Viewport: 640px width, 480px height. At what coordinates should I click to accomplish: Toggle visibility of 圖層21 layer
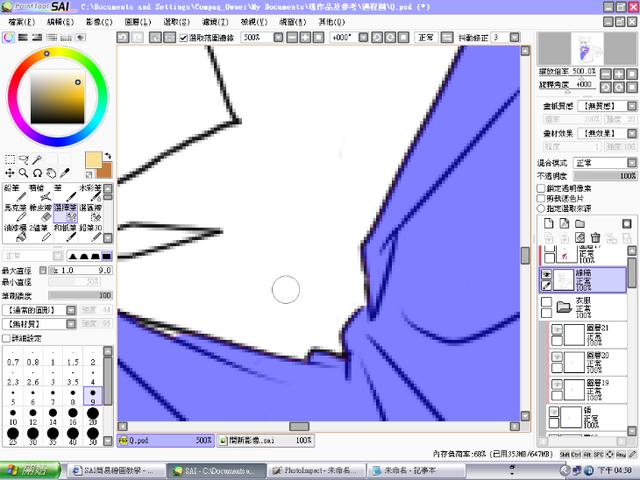[x=557, y=329]
